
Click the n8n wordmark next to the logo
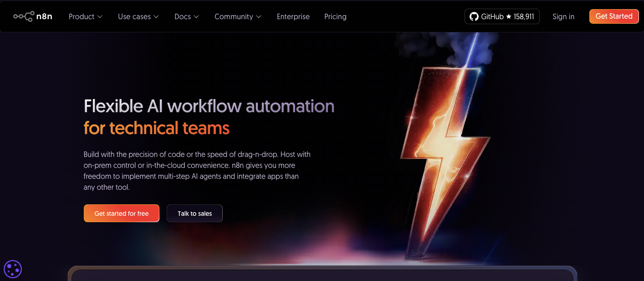point(44,16)
